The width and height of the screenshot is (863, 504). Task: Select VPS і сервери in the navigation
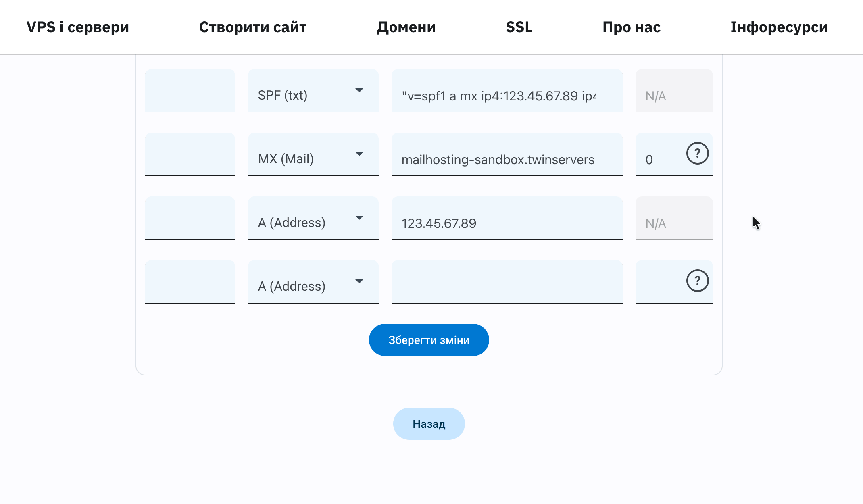tap(77, 27)
